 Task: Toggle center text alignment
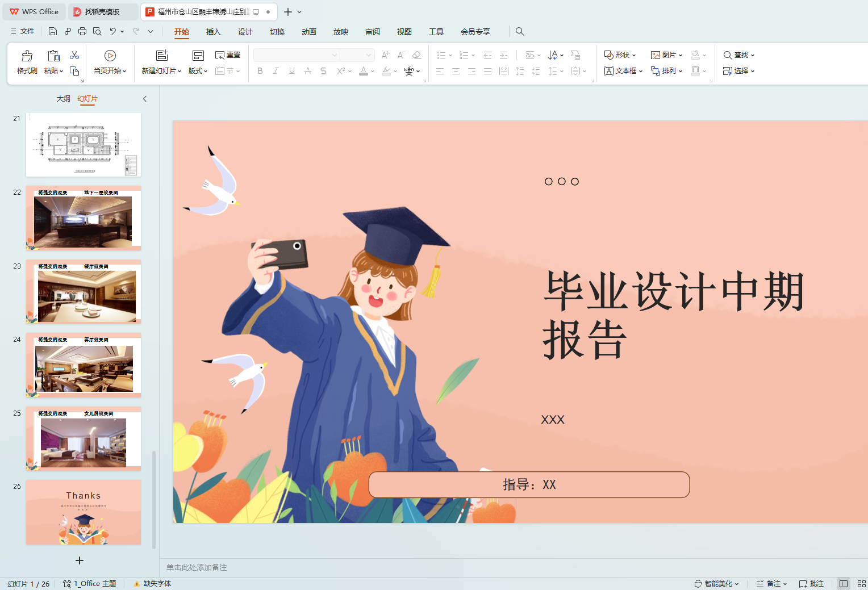[456, 71]
